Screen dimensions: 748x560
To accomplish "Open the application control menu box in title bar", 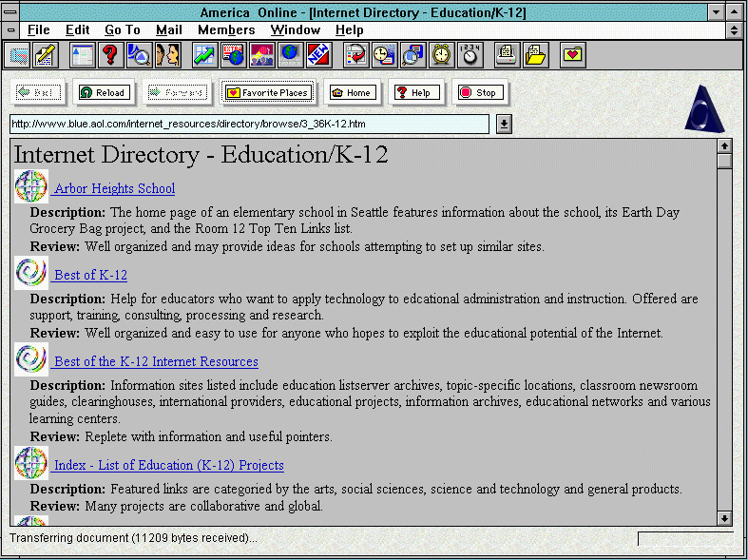I will tap(11, 12).
